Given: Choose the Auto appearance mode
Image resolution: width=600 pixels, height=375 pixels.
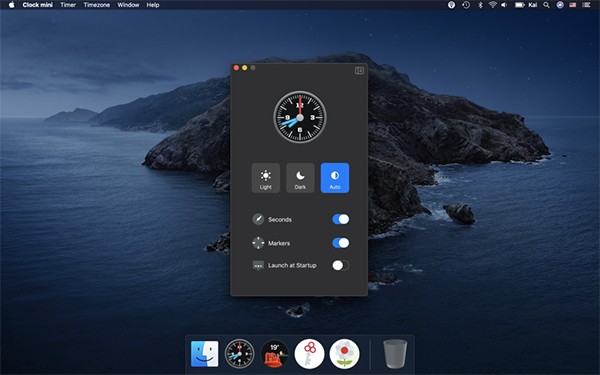Looking at the screenshot, I should click(335, 178).
